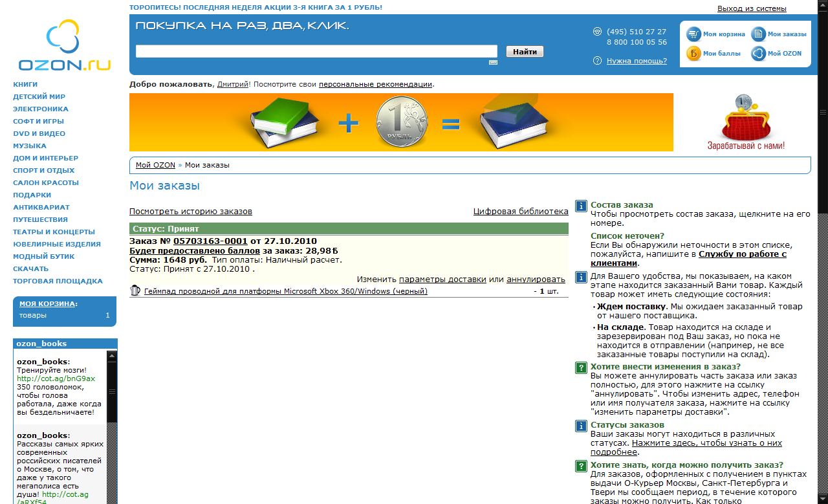Click the Моя корзина sidebar heading link
The height and width of the screenshot is (504, 828).
click(48, 303)
